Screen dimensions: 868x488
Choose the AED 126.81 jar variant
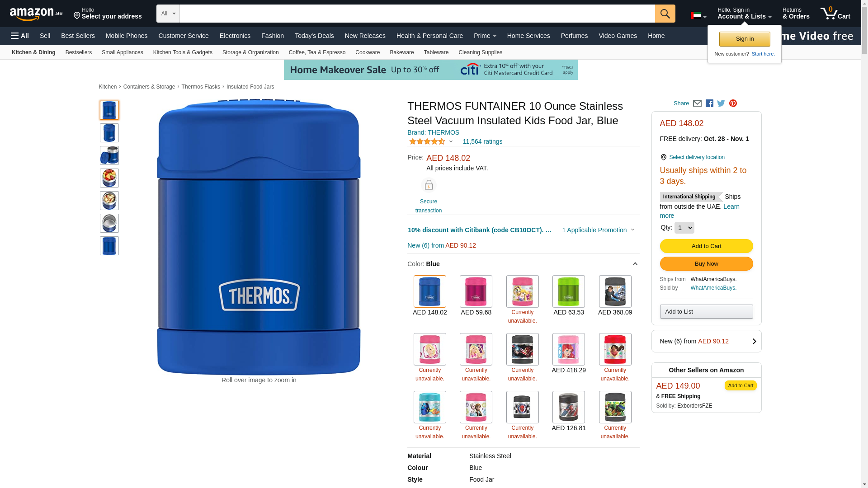[x=569, y=412]
